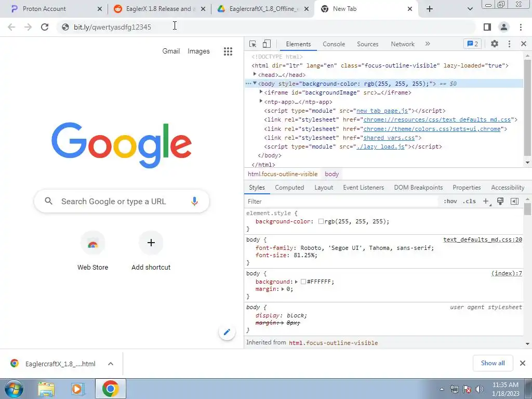Open DevTools settings gear

point(495,44)
